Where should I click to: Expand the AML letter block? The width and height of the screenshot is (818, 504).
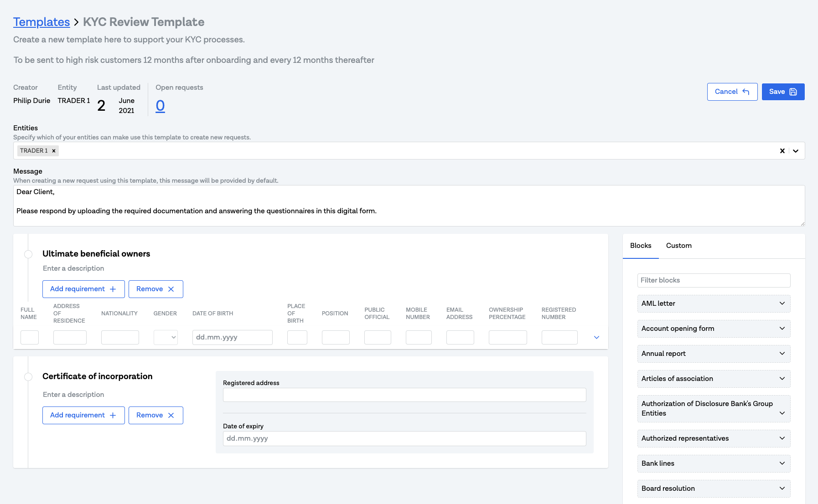click(782, 303)
